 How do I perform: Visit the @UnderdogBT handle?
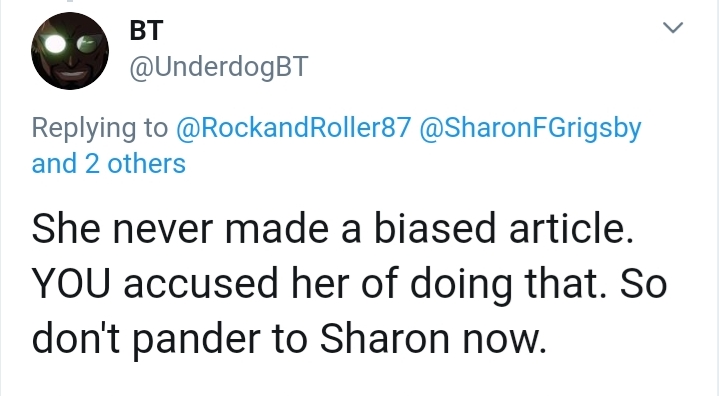(x=219, y=67)
